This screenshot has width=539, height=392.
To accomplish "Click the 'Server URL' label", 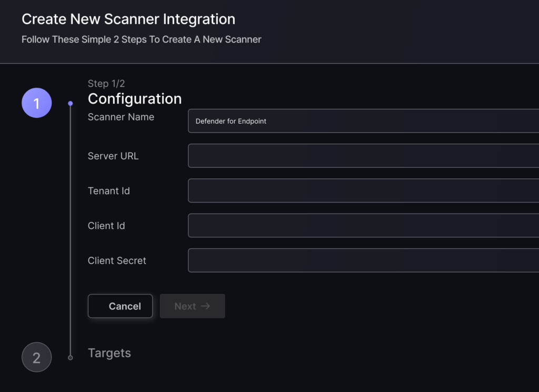I will (113, 156).
